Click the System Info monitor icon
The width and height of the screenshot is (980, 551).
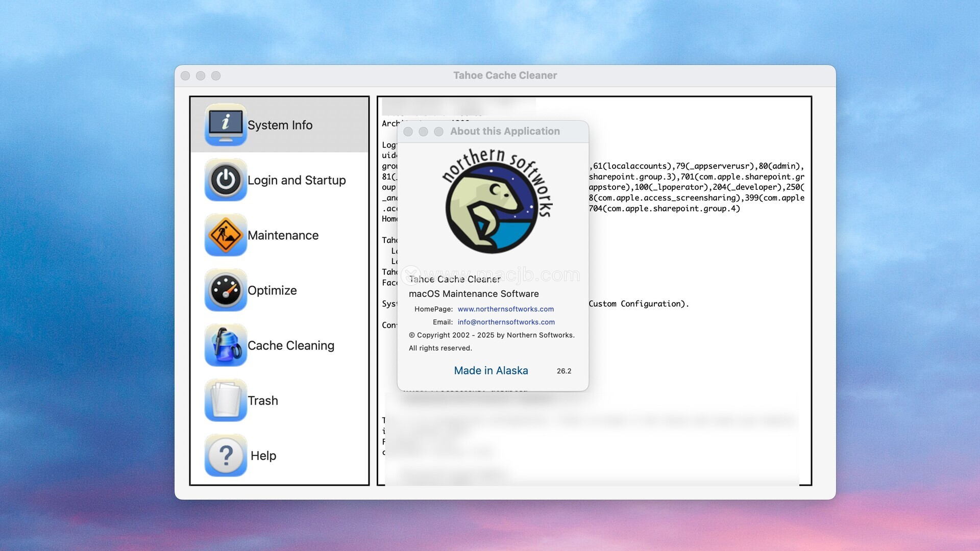[226, 124]
